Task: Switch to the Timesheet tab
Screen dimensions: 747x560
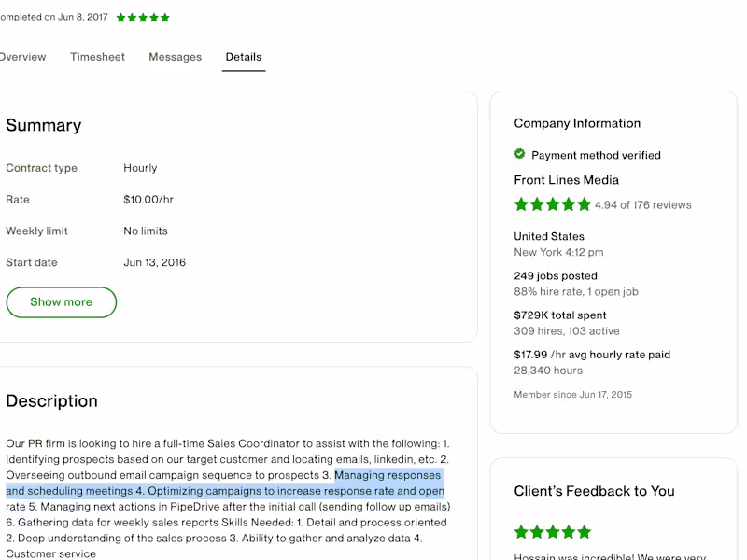Action: point(97,57)
